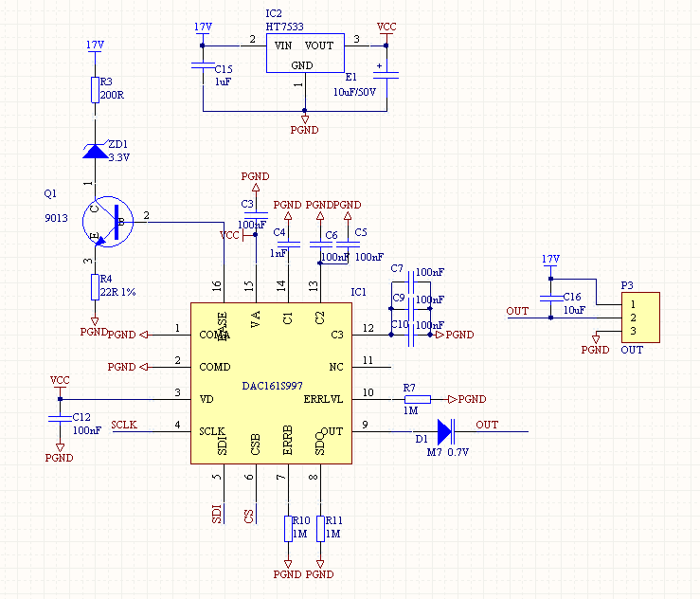The image size is (700, 599).
Task: Click the IC1 designator text
Action: point(358,292)
